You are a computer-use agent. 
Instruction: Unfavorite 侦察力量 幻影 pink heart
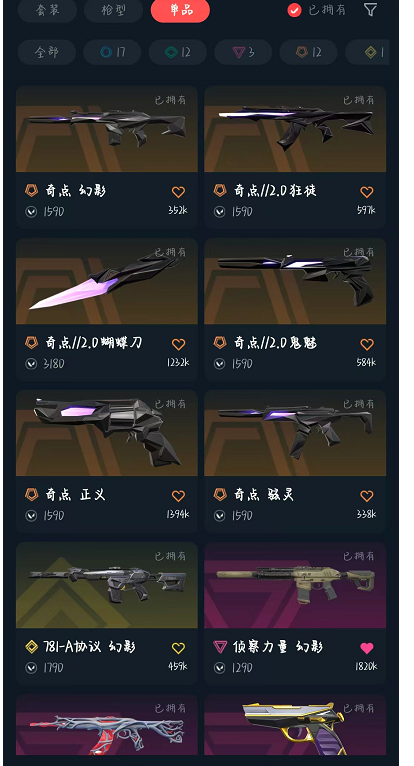coord(367,648)
